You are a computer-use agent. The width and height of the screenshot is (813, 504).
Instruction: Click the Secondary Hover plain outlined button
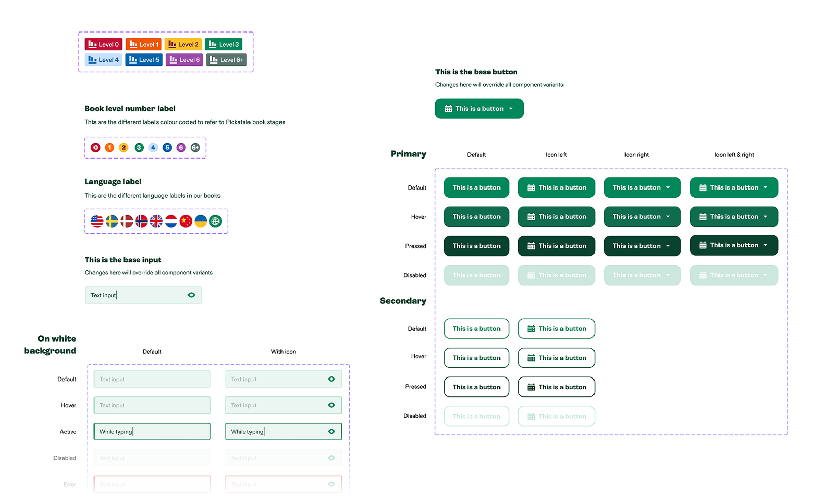pyautogui.click(x=477, y=358)
